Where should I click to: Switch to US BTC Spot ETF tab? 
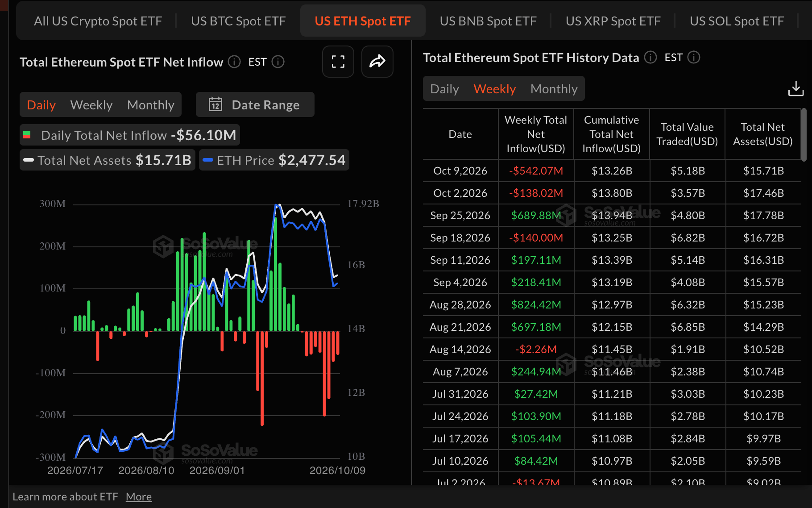[x=238, y=21]
